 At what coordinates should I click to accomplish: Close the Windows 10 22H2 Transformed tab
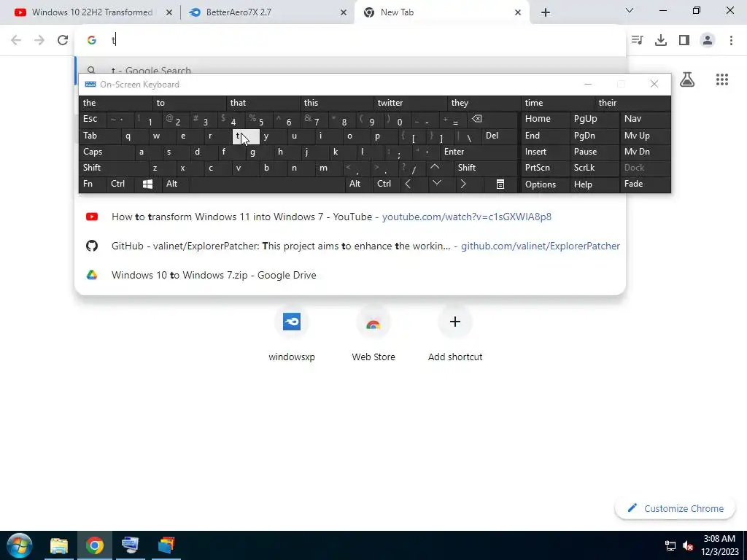coord(169,12)
